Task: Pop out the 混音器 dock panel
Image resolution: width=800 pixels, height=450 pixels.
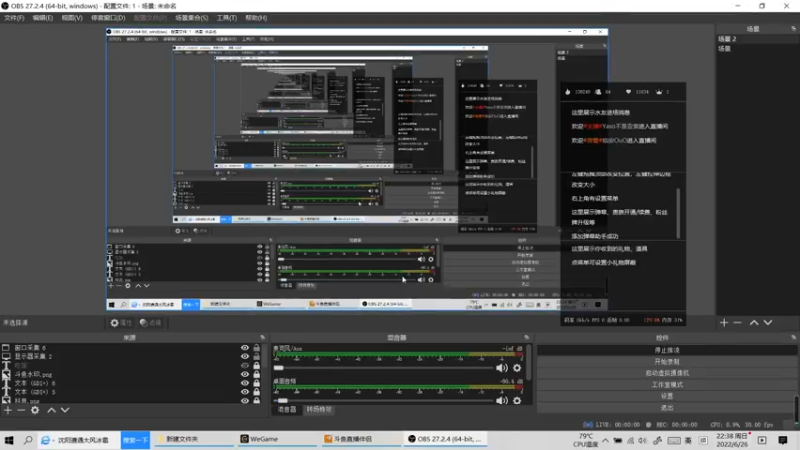Action: pos(527,337)
